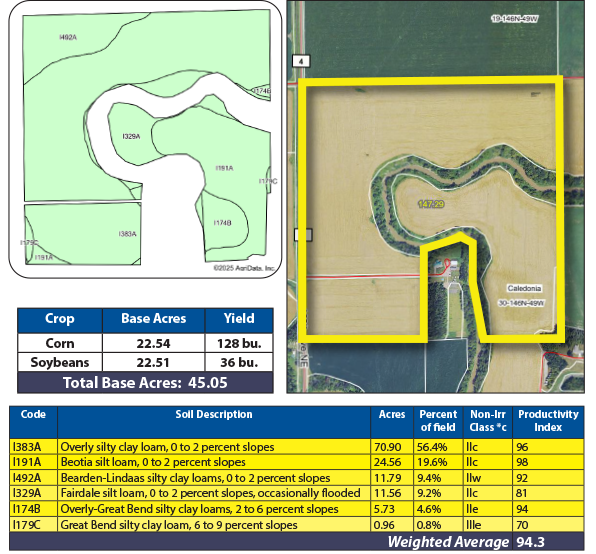This screenshot has height=554, width=596.
Task: Select the 147.29 acreage label on map
Action: (431, 204)
